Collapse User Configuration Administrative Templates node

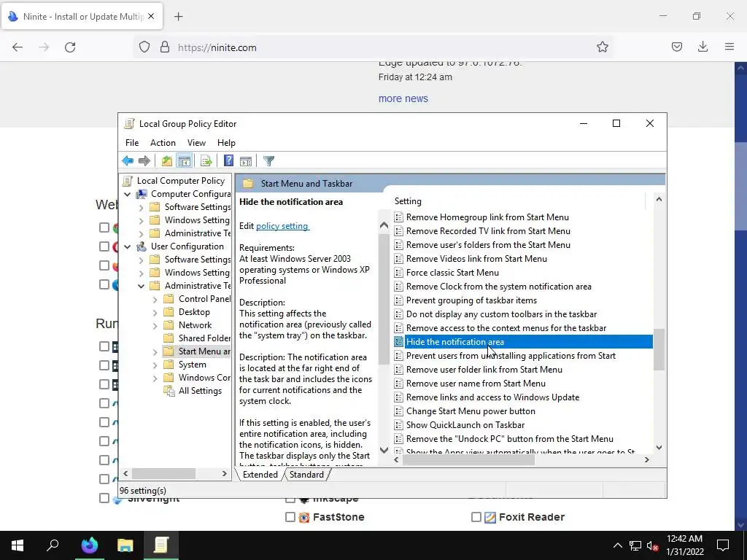click(141, 286)
